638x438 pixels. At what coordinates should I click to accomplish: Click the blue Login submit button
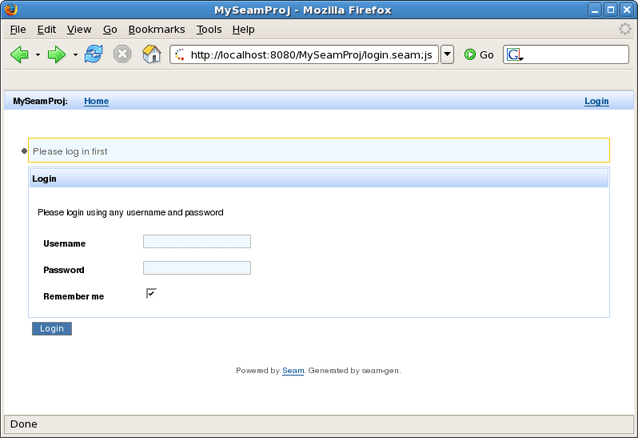(52, 328)
